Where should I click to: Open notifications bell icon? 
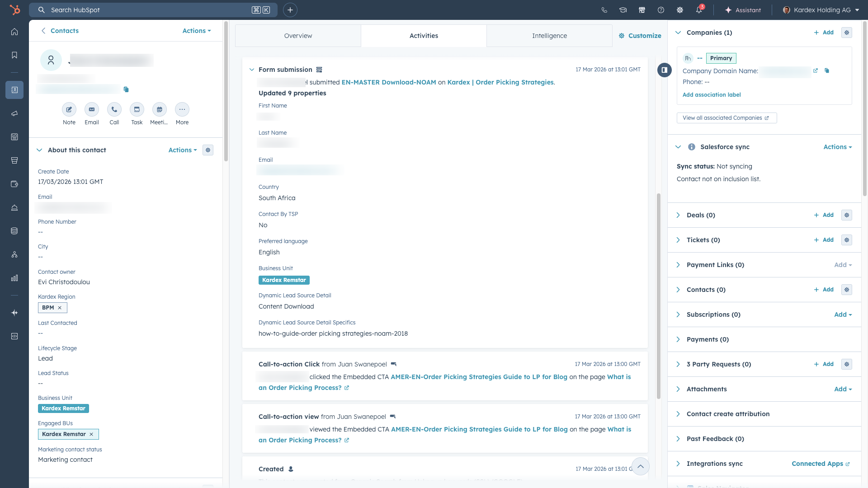[699, 10]
